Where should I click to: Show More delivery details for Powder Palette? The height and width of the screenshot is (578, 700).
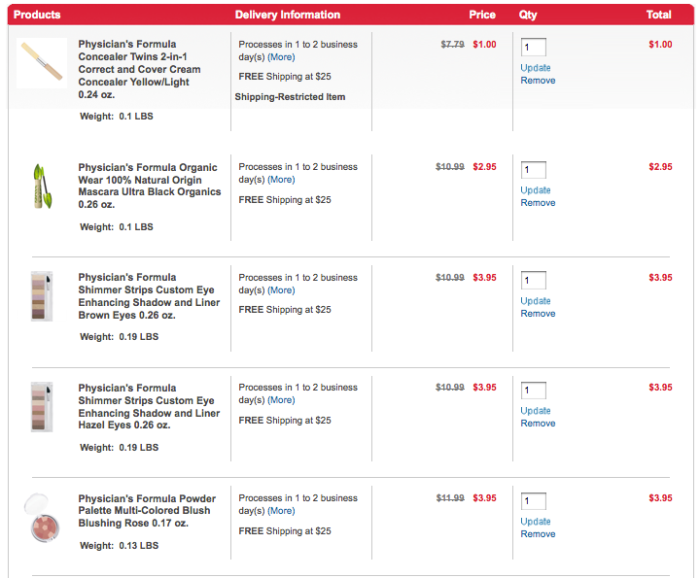(281, 511)
